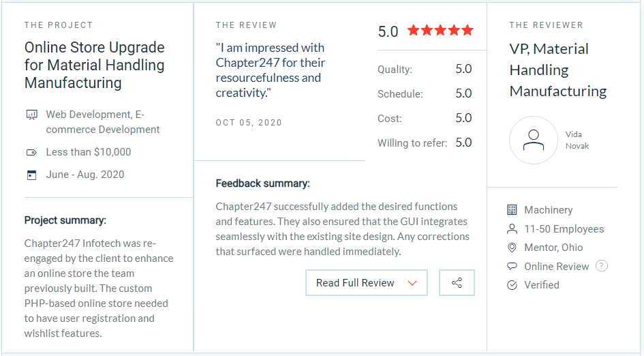Screen dimensions: 644x356
Task: Click the share icon button
Action: click(x=457, y=283)
